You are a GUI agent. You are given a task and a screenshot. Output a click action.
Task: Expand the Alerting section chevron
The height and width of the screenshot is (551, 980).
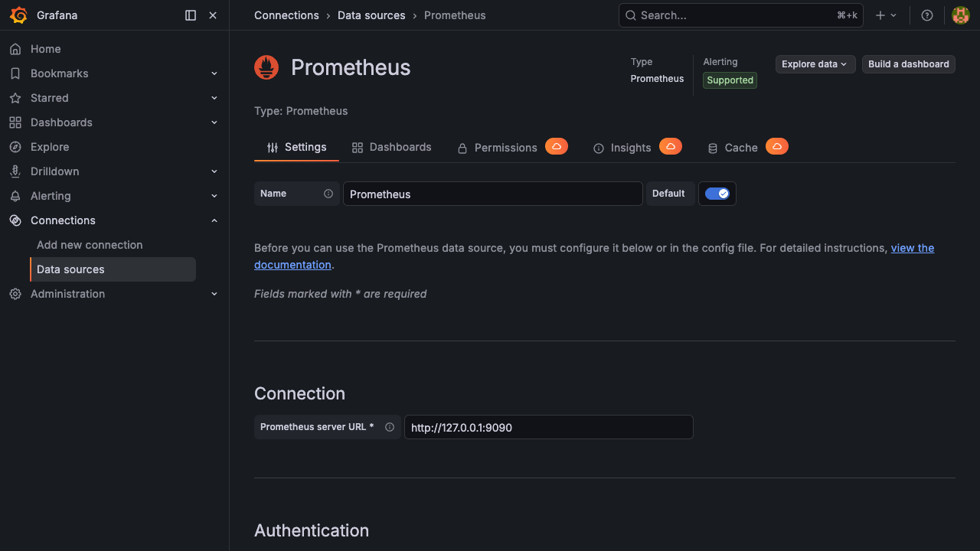[x=214, y=196]
